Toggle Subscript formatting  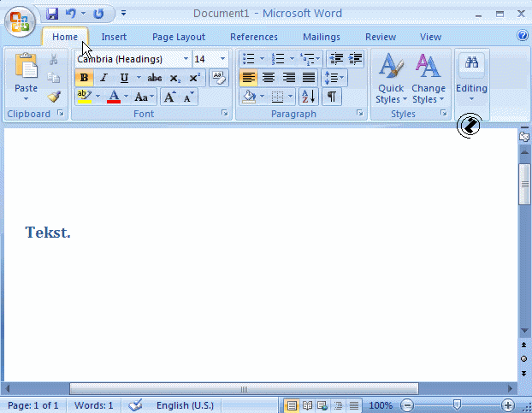(x=174, y=78)
